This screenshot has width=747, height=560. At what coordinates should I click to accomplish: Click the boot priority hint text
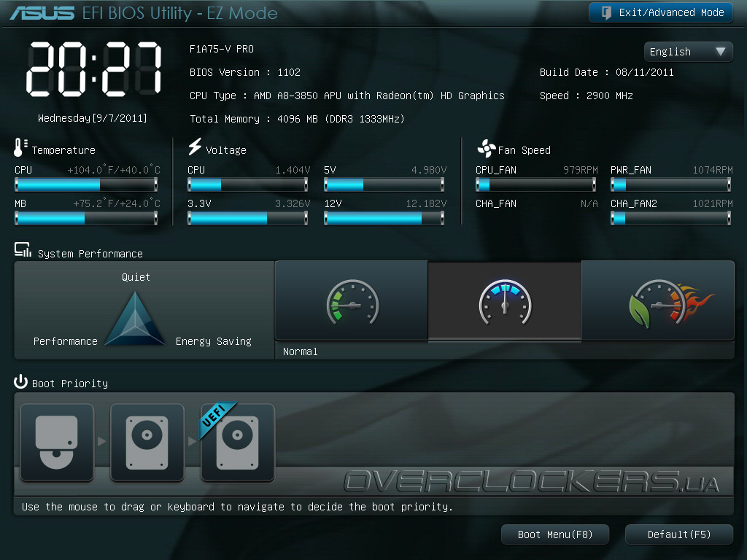click(237, 507)
